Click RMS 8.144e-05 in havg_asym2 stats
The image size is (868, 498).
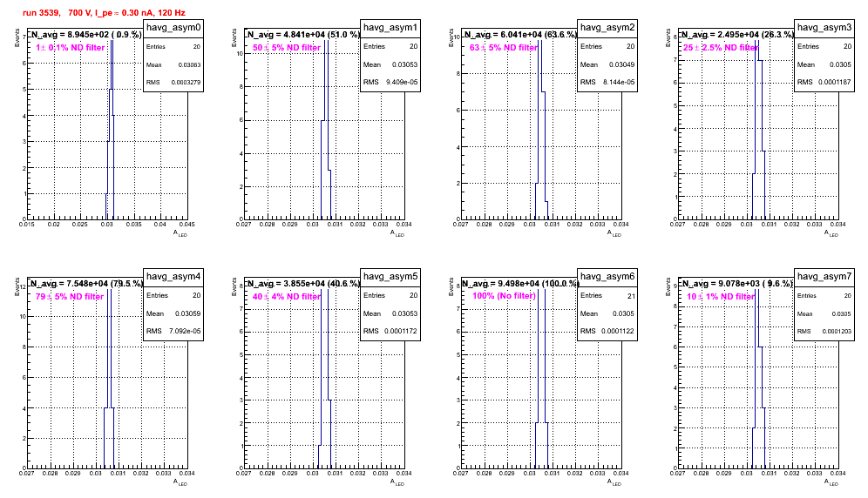(607, 82)
